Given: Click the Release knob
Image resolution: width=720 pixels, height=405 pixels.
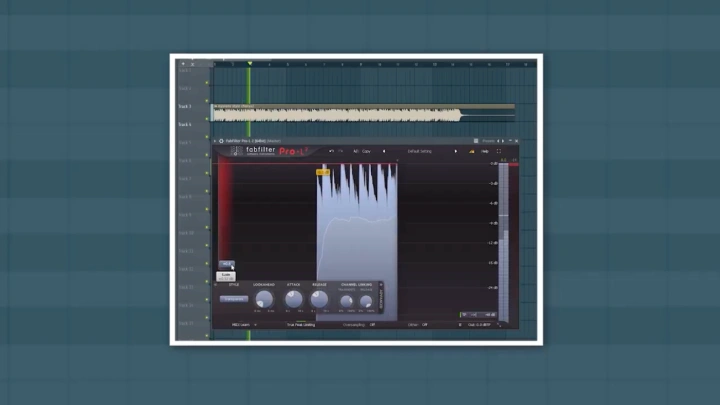Looking at the screenshot, I should point(319,299).
